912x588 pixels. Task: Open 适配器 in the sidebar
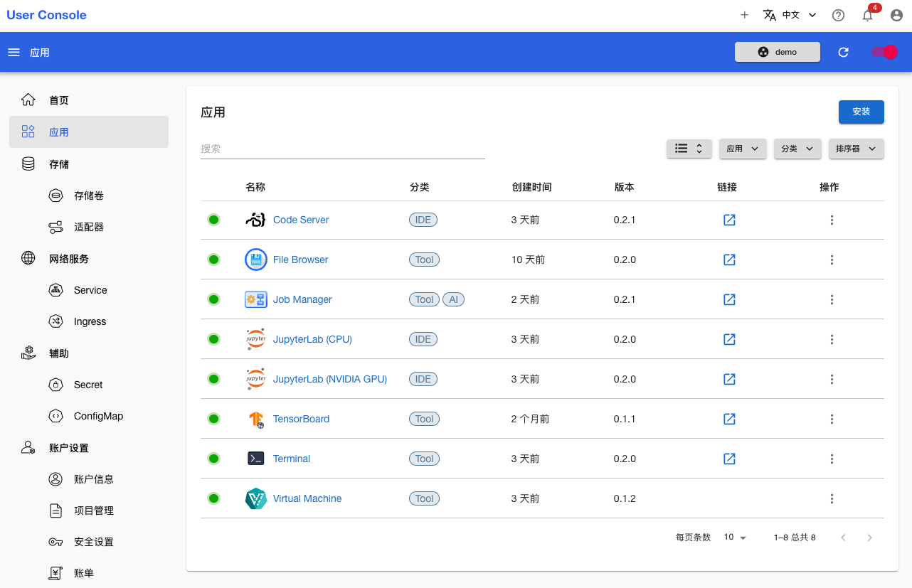pyautogui.click(x=89, y=227)
